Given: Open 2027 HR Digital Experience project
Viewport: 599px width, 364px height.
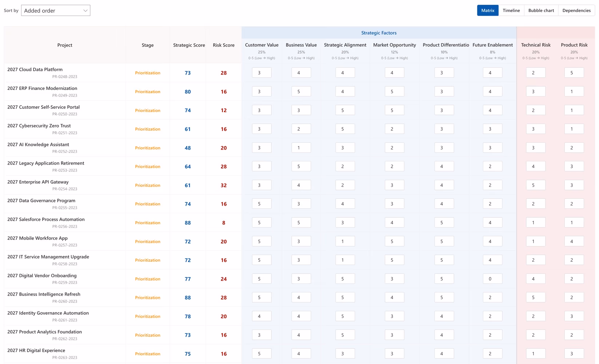Looking at the screenshot, I should tap(36, 351).
